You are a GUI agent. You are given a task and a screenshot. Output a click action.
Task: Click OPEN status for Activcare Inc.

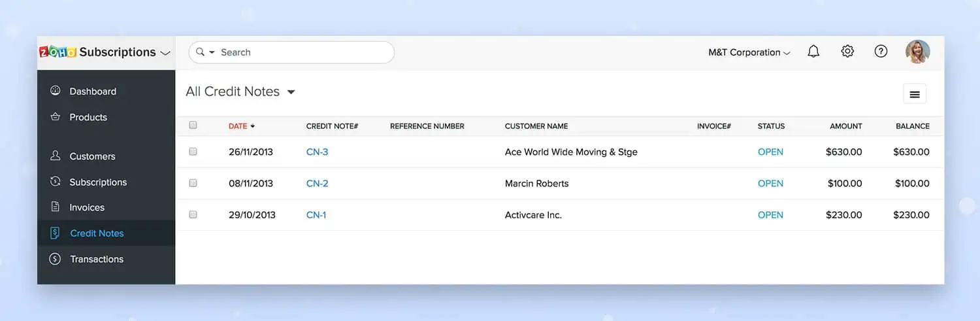point(770,214)
